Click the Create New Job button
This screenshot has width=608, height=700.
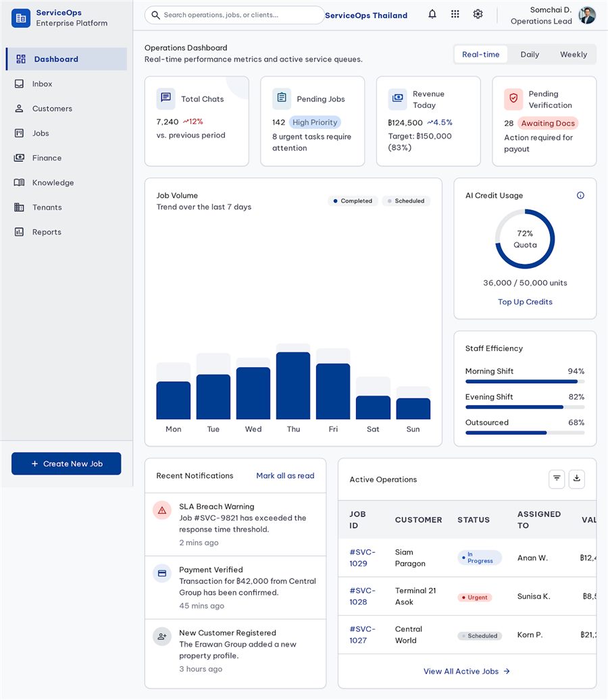[x=66, y=463]
